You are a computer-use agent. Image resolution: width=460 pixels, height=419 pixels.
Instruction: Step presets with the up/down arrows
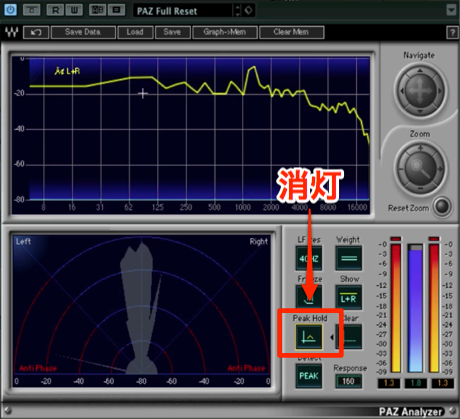(x=237, y=10)
